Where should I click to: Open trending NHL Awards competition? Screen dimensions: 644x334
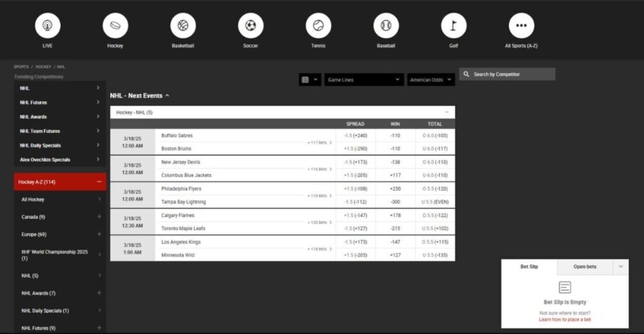(x=60, y=116)
